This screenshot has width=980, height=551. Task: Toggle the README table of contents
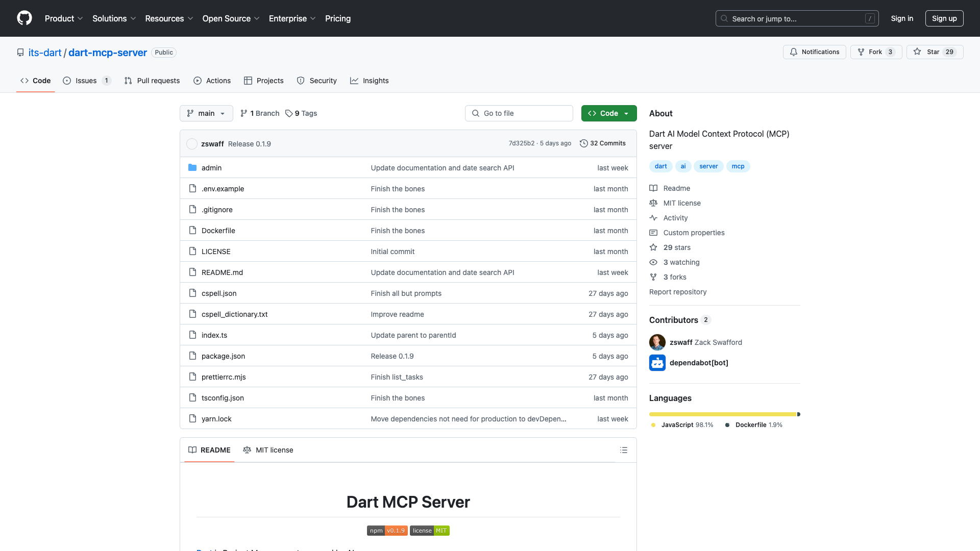pos(623,450)
